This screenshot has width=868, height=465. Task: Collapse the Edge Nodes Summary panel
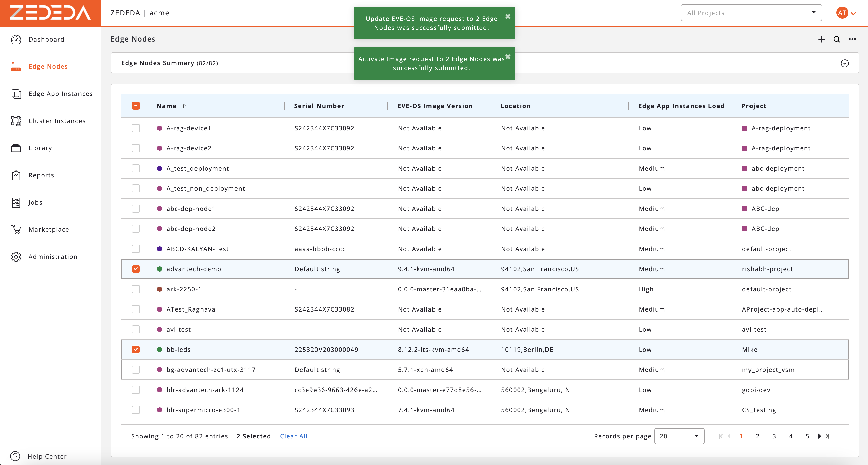844,63
